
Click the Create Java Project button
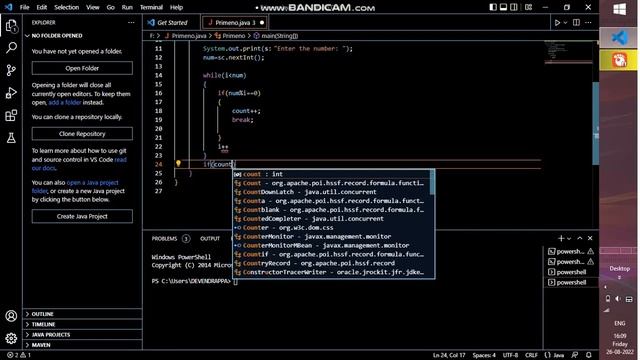[x=82, y=216]
